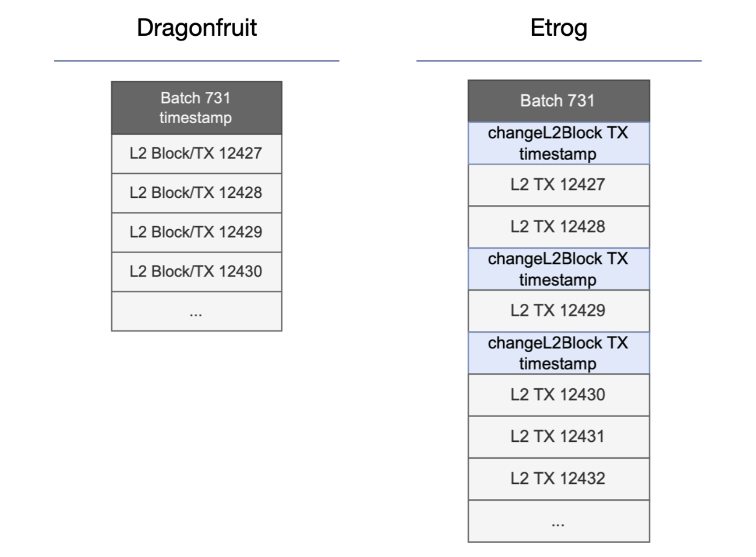Click the L2 TX 12430 box
This screenshot has height=557, width=756.
coord(558,395)
